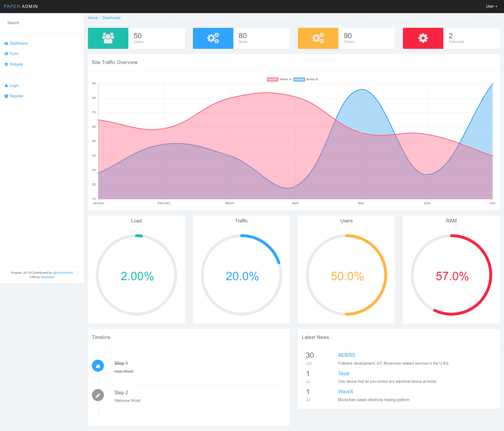Viewport: 504px width, 431px height.
Task: Open the WaveX news link
Action: 345,391
